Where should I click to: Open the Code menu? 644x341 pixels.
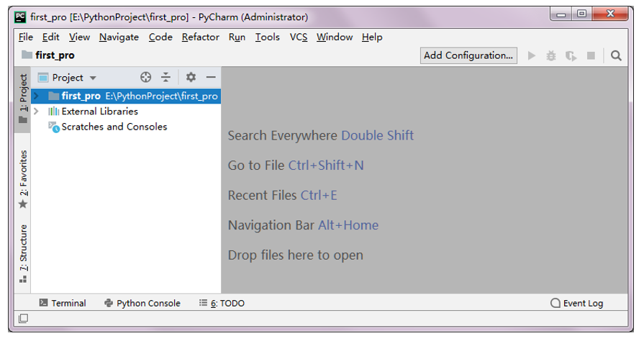[160, 37]
